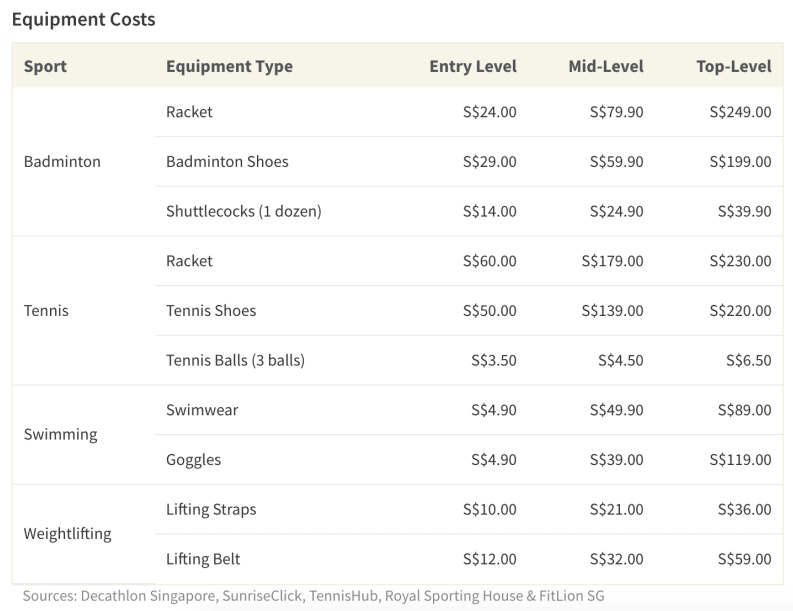The width and height of the screenshot is (793, 611).
Task: Select the "Goggles" equipment cell
Action: (193, 459)
